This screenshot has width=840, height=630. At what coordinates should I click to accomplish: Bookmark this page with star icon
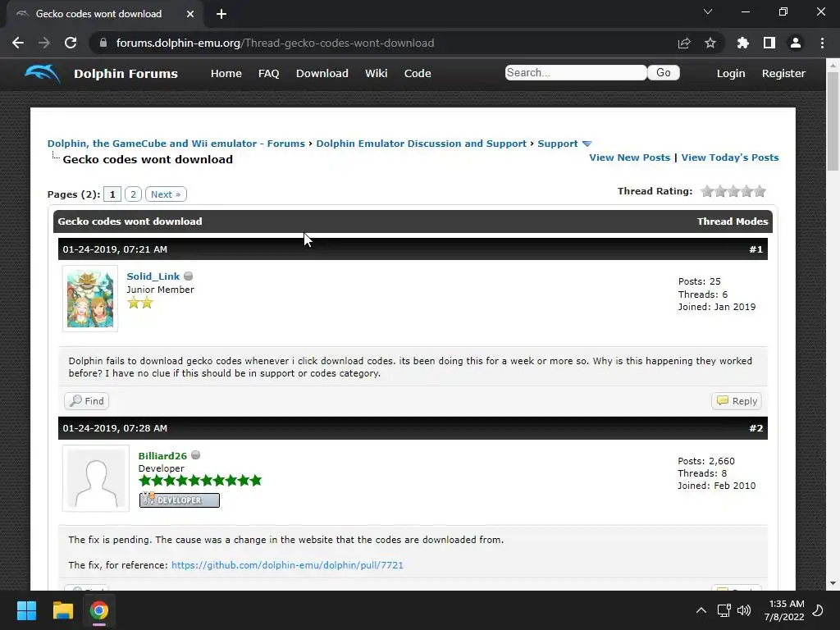[x=710, y=43]
